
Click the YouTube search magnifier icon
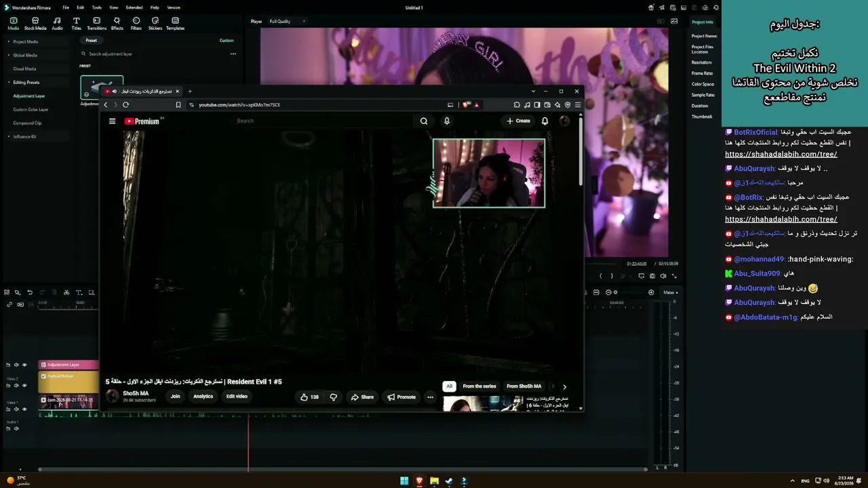(x=424, y=121)
